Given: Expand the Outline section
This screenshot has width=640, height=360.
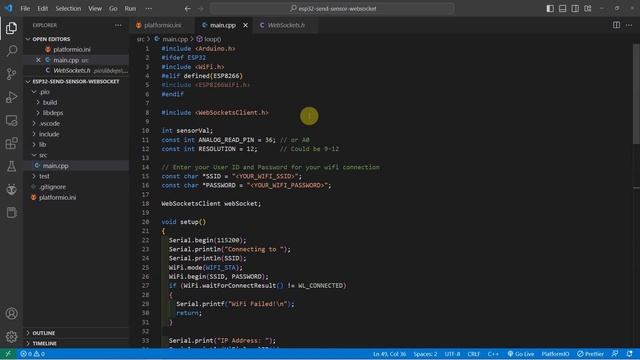Looking at the screenshot, I should (43, 333).
